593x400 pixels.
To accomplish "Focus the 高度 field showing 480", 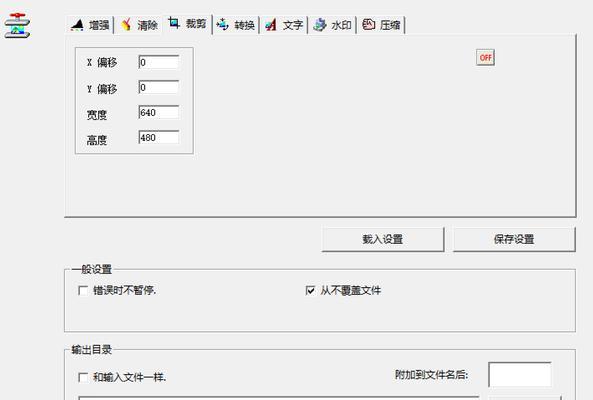I will (x=159, y=137).
